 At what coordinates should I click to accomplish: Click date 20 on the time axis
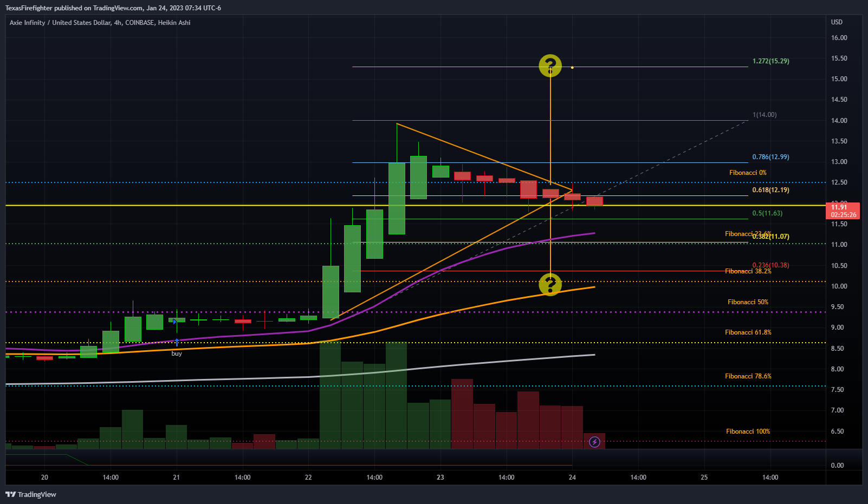tap(44, 477)
